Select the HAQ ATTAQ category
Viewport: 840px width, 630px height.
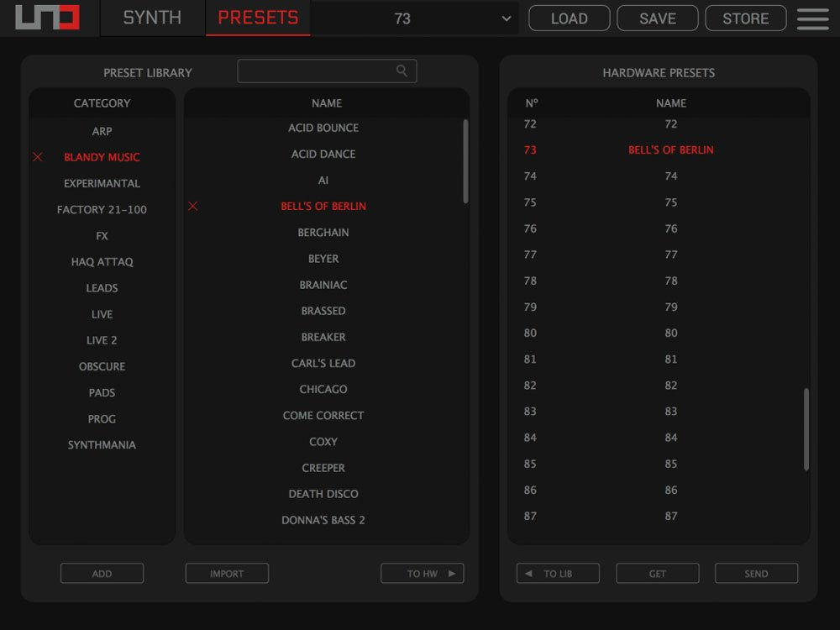click(102, 262)
